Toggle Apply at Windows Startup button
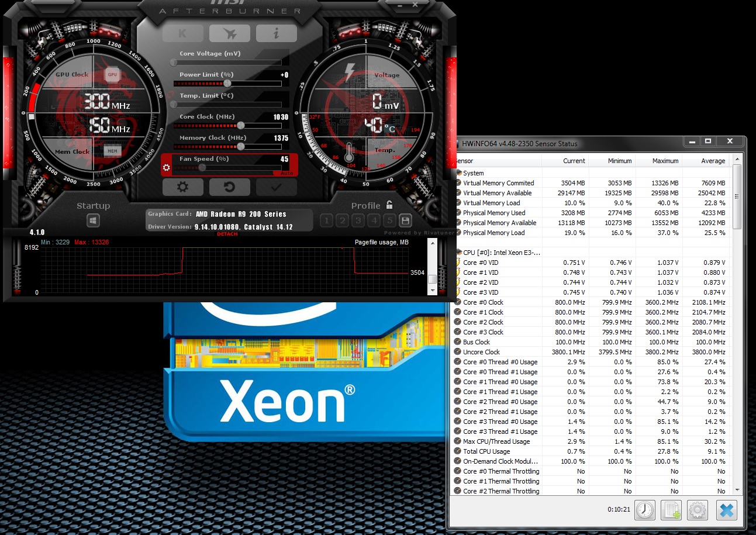Screen dimensions: 756x535 [x=93, y=221]
